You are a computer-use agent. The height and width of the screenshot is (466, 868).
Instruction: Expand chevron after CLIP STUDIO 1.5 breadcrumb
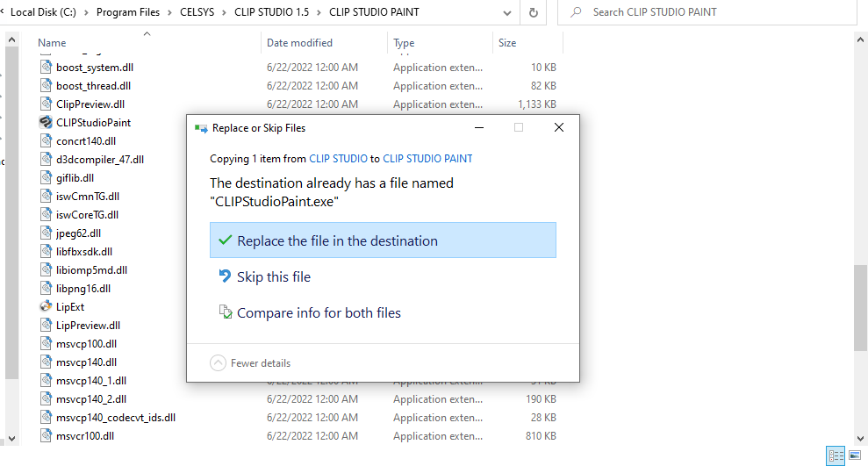tap(319, 12)
